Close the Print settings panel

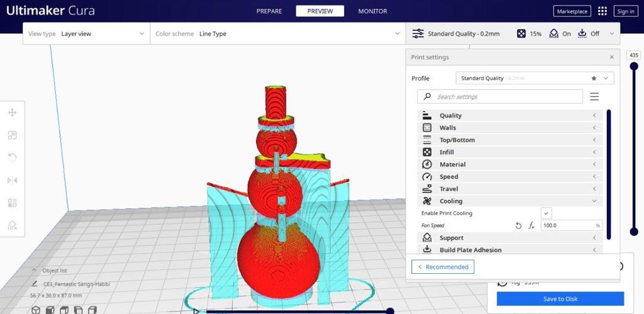click(x=612, y=57)
